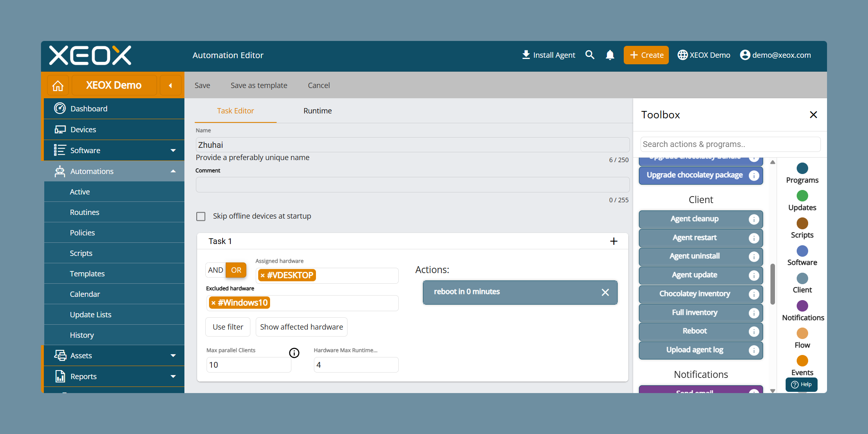The image size is (868, 434).
Task: Add action with Task 1 plus icon
Action: 614,241
